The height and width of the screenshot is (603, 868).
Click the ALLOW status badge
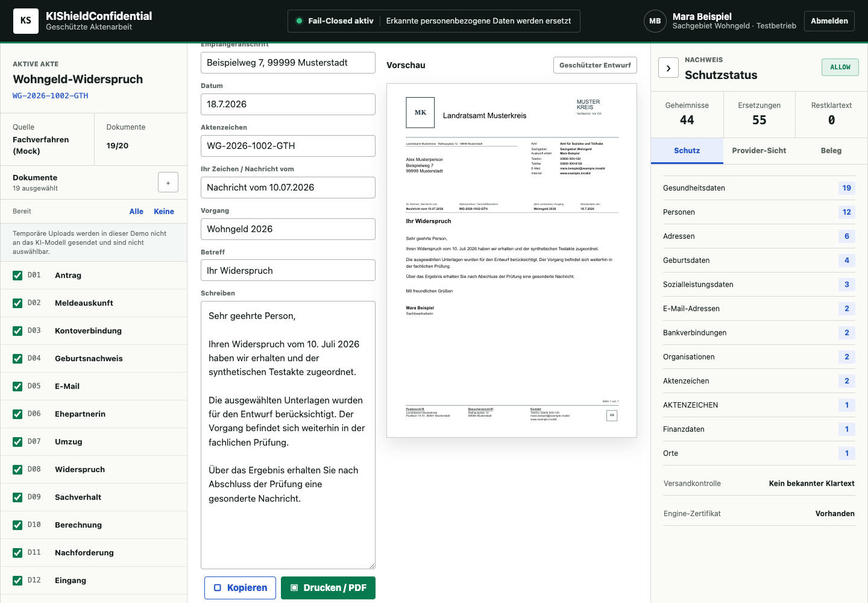[840, 68]
